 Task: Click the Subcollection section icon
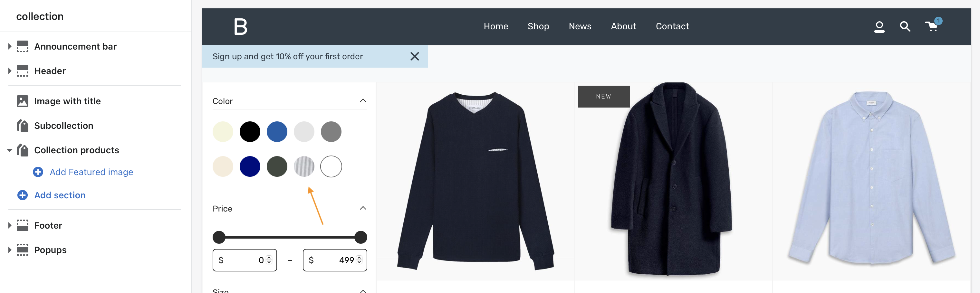pos(23,125)
